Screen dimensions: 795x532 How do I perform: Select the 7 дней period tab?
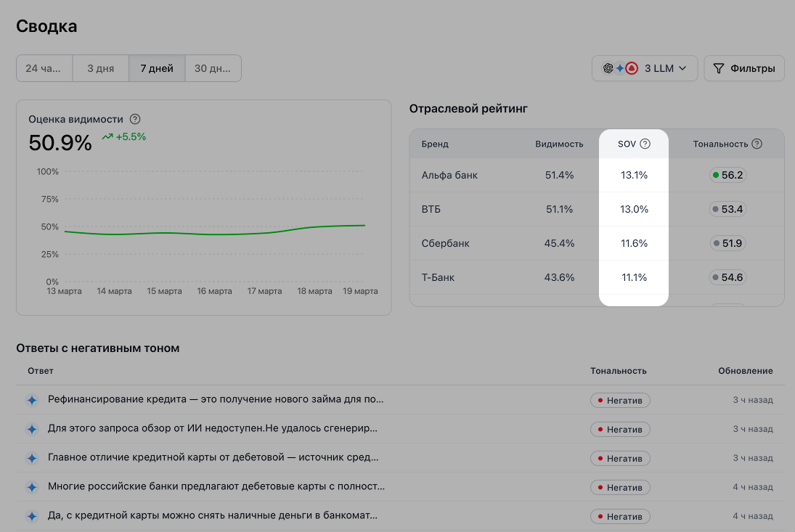157,69
